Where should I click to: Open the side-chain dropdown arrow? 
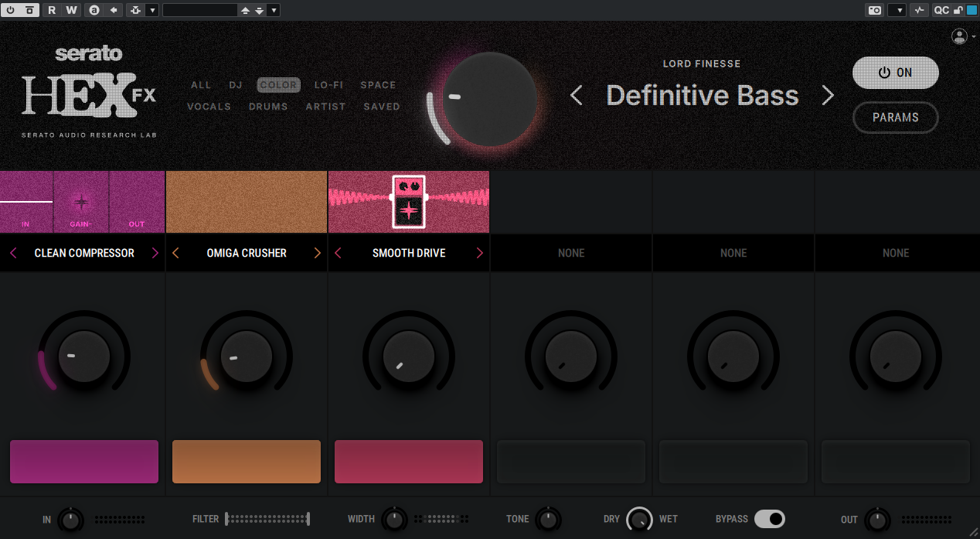pyautogui.click(x=151, y=10)
